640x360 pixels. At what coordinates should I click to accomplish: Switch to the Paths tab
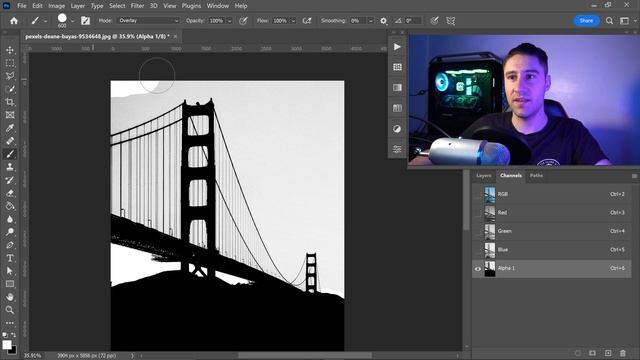(536, 176)
